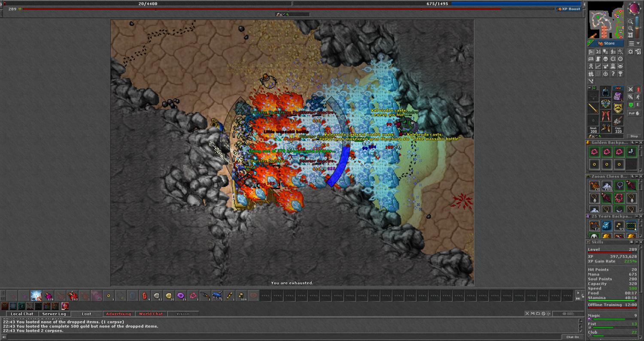Toggle the E expert mode button
Viewport: 644px width, 341px height.
click(x=638, y=105)
